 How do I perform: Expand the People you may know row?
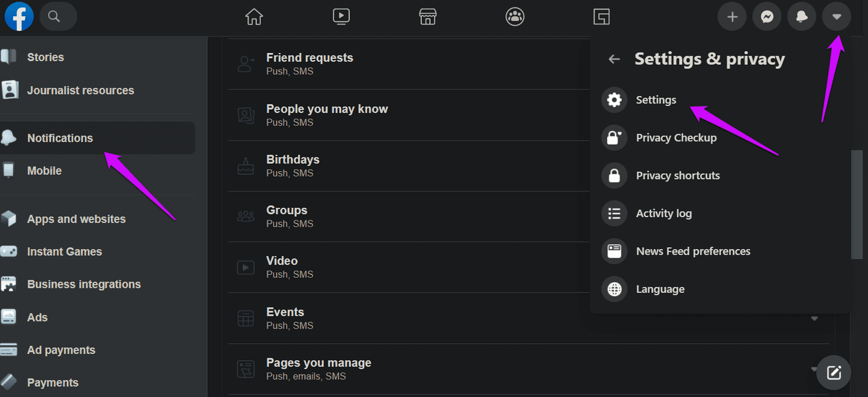[408, 115]
